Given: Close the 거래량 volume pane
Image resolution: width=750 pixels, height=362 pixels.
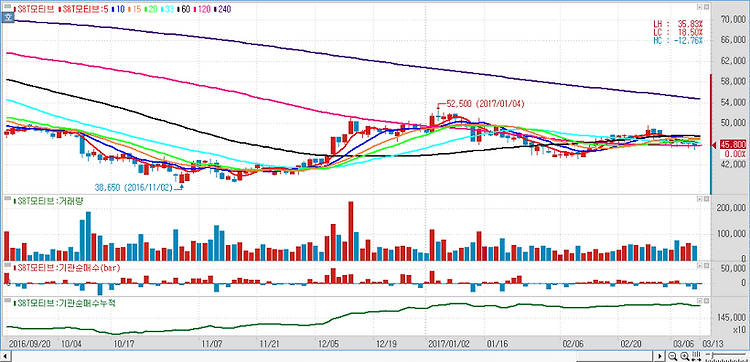Looking at the screenshot, I should pyautogui.click(x=706, y=198).
